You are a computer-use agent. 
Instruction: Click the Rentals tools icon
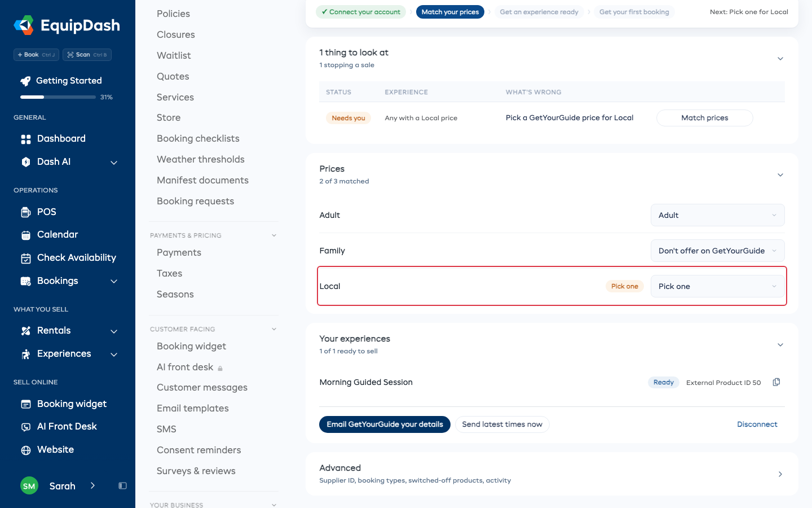point(26,331)
